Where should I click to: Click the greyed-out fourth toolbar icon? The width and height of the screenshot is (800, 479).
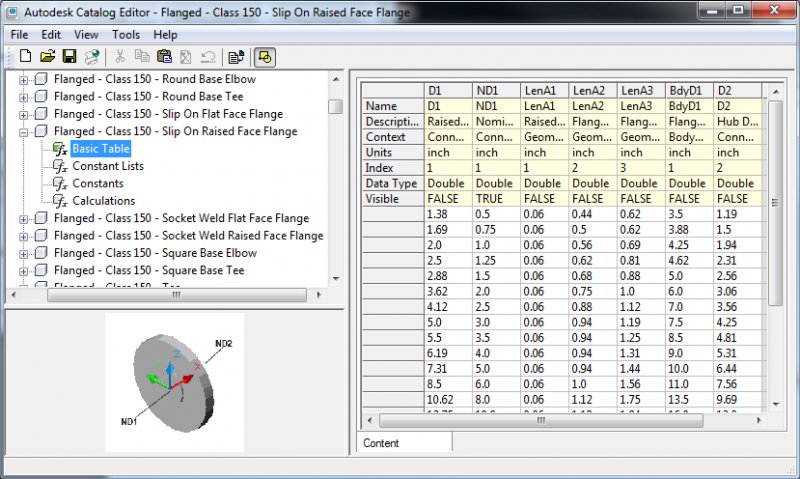(x=92, y=57)
